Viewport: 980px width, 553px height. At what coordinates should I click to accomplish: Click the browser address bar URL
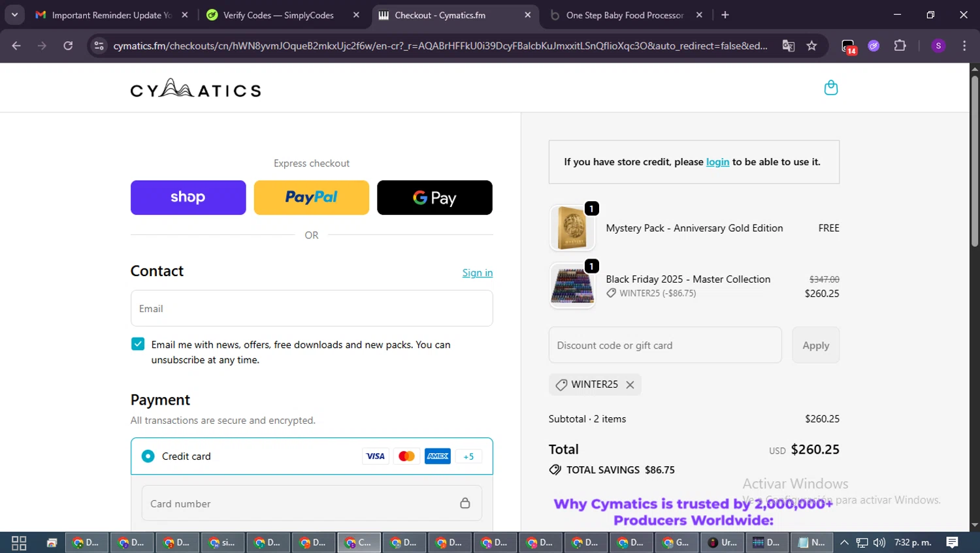coord(440,46)
